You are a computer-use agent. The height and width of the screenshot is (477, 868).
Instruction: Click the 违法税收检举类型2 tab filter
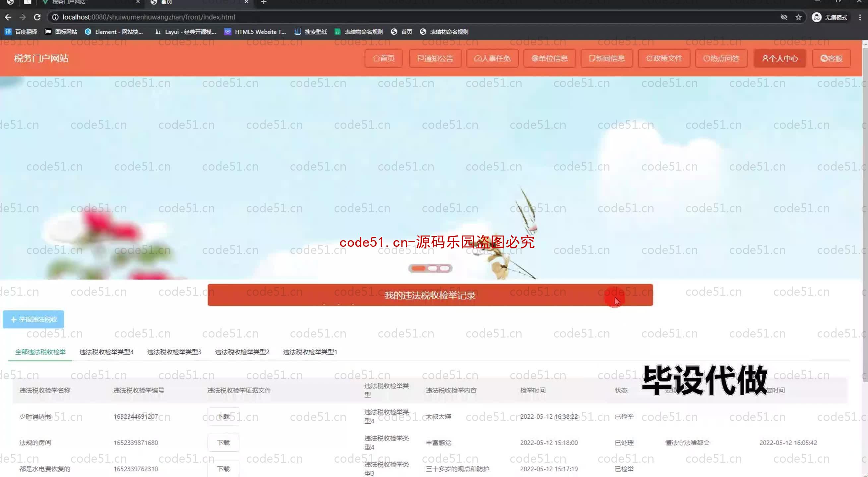(x=242, y=351)
